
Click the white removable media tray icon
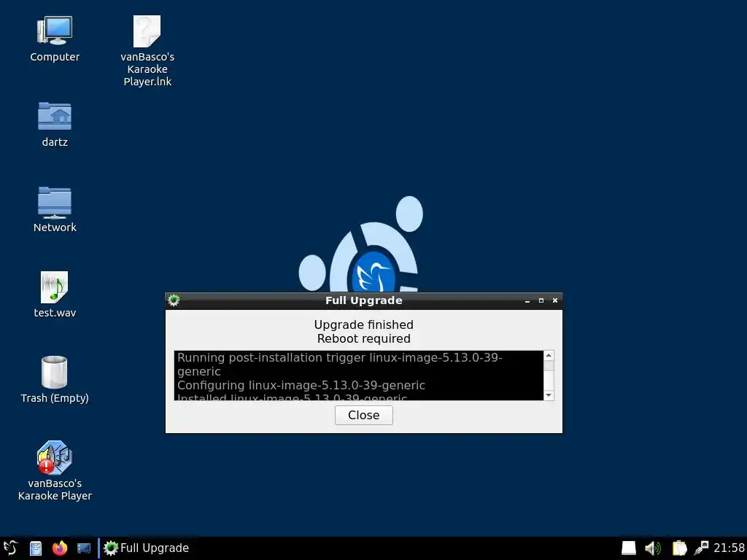(628, 548)
